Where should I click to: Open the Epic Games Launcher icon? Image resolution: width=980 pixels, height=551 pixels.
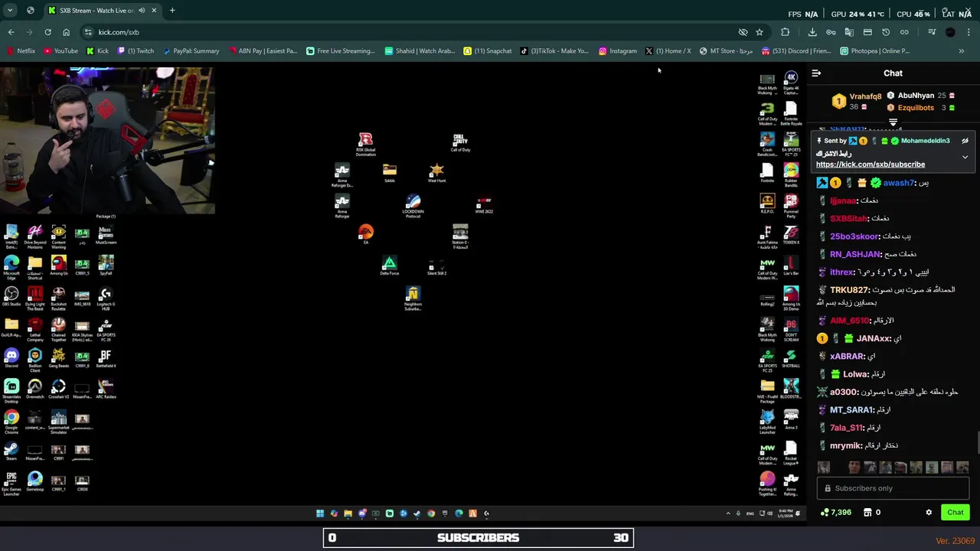[x=11, y=484]
